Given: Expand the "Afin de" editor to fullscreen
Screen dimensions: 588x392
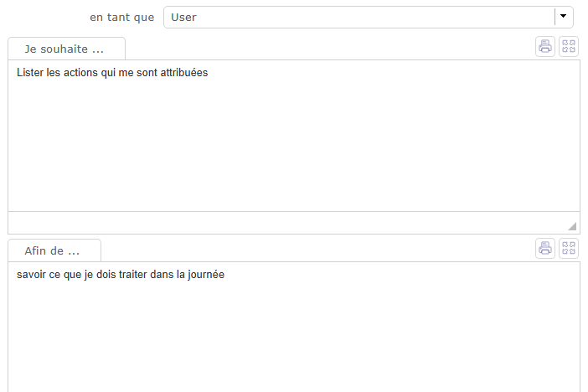Looking at the screenshot, I should [570, 248].
